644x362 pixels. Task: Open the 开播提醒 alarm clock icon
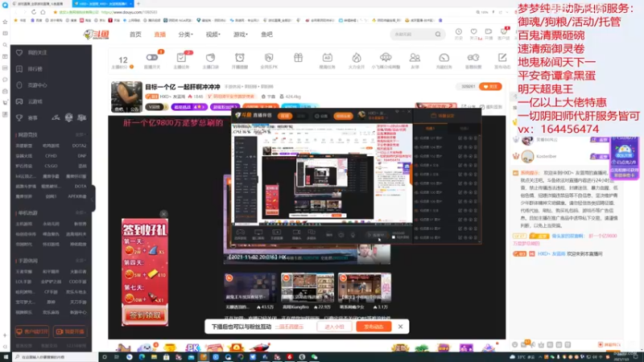point(239,57)
